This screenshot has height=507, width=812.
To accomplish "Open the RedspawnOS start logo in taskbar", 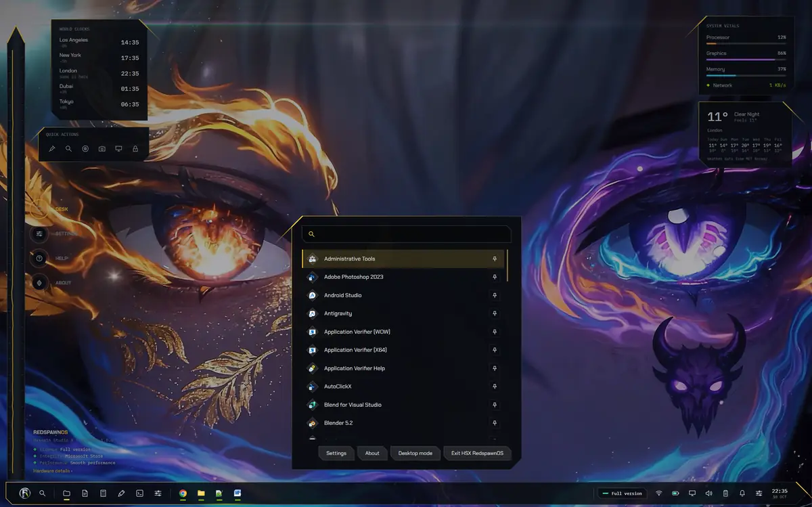I will click(25, 493).
